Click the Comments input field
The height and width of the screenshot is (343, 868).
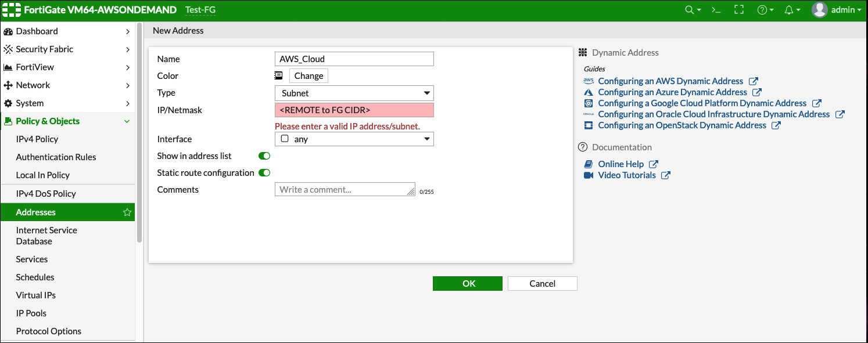345,189
